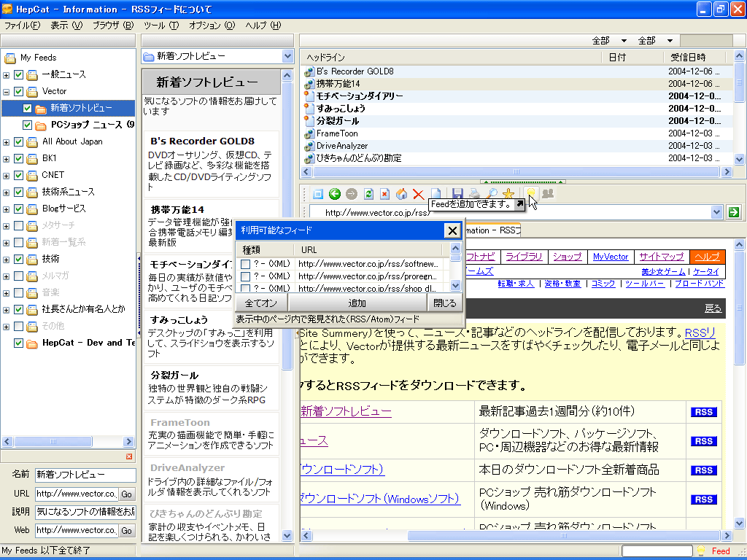Click the My Feeds root folder icon
Screen dimensions: 747x560
point(10,58)
